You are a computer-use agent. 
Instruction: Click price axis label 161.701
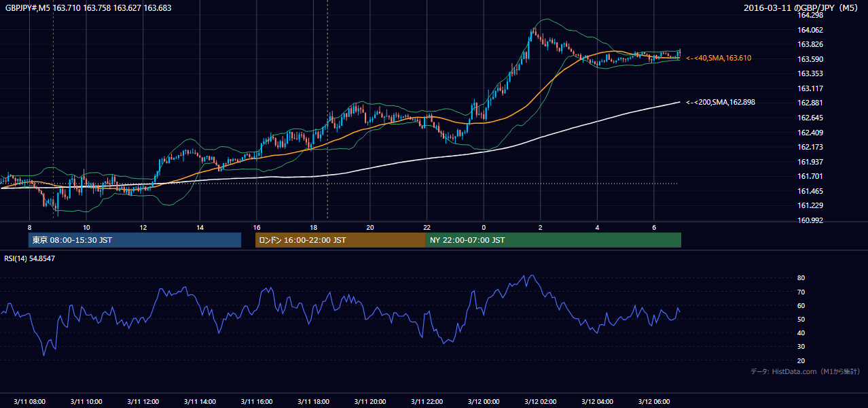pos(810,176)
